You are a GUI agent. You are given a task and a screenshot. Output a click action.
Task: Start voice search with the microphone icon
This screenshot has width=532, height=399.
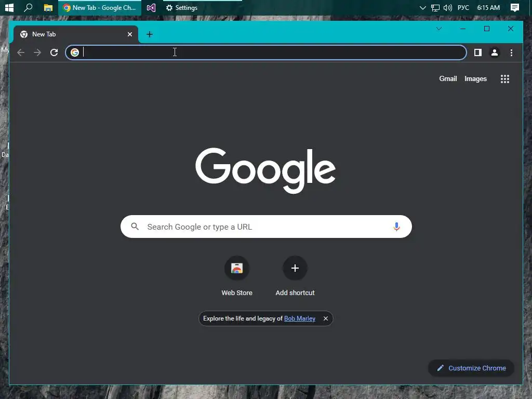point(396,227)
